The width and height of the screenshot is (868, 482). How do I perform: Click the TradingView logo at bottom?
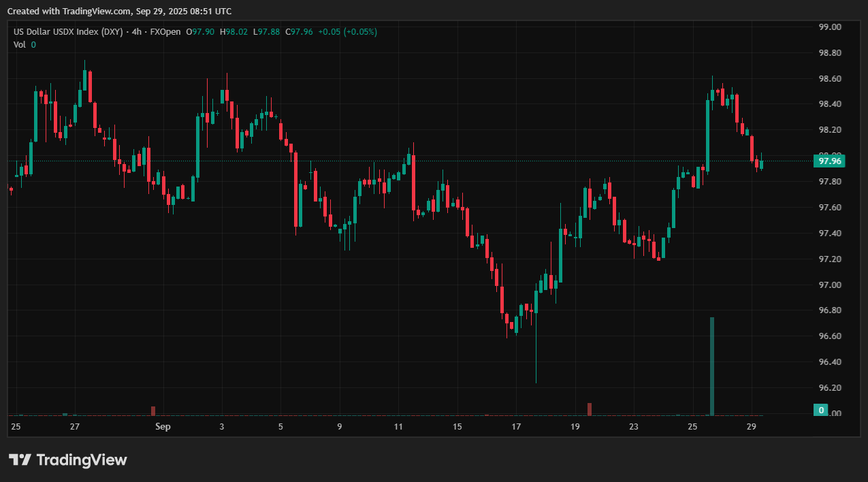(x=67, y=460)
